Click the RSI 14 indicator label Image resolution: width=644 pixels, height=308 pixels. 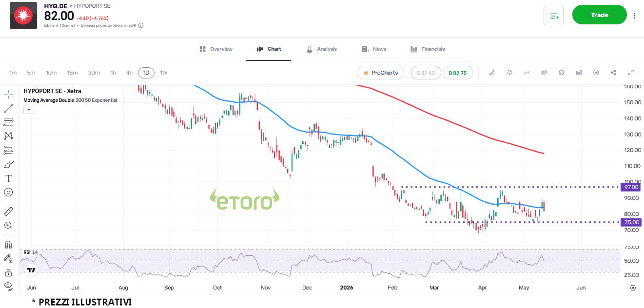[31, 252]
